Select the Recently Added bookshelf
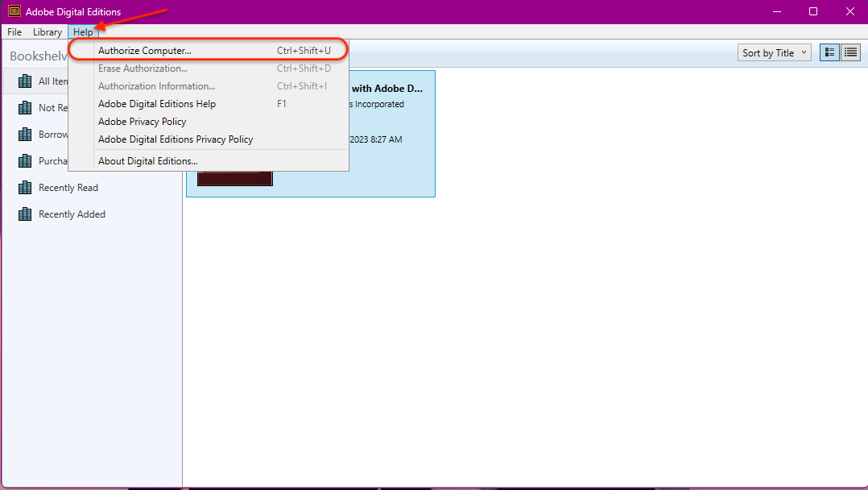 tap(92, 214)
